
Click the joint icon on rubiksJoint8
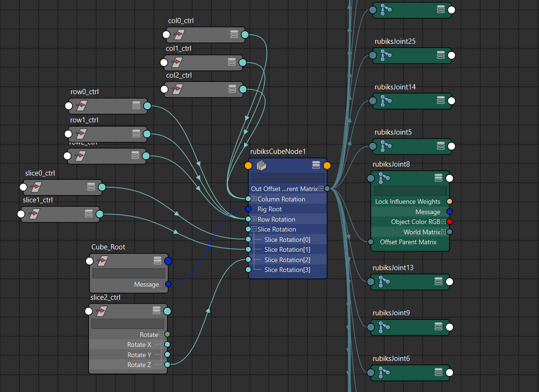[x=384, y=178]
